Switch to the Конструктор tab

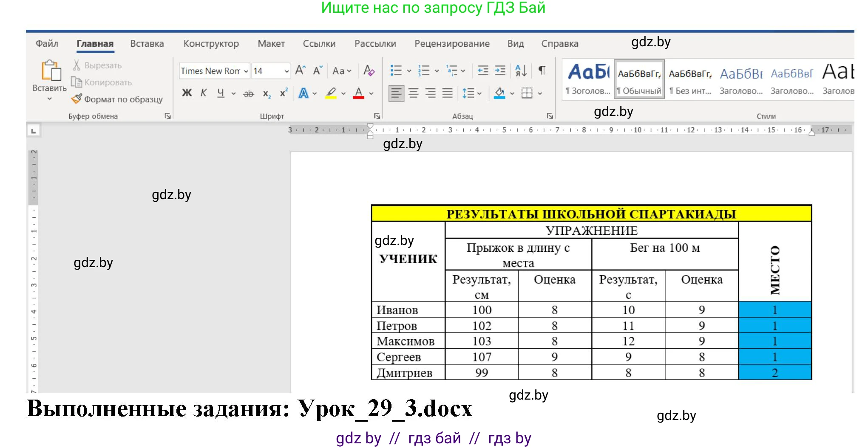click(211, 43)
